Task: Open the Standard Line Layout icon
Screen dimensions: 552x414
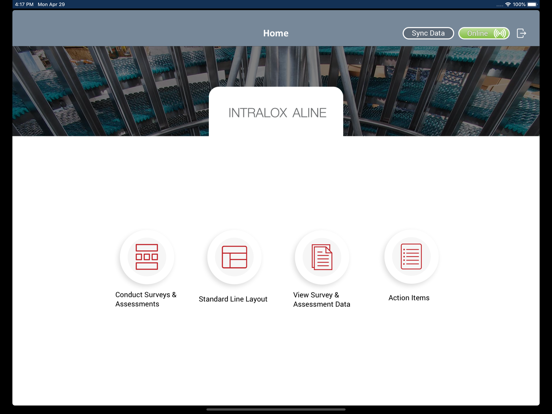Action: [234, 257]
